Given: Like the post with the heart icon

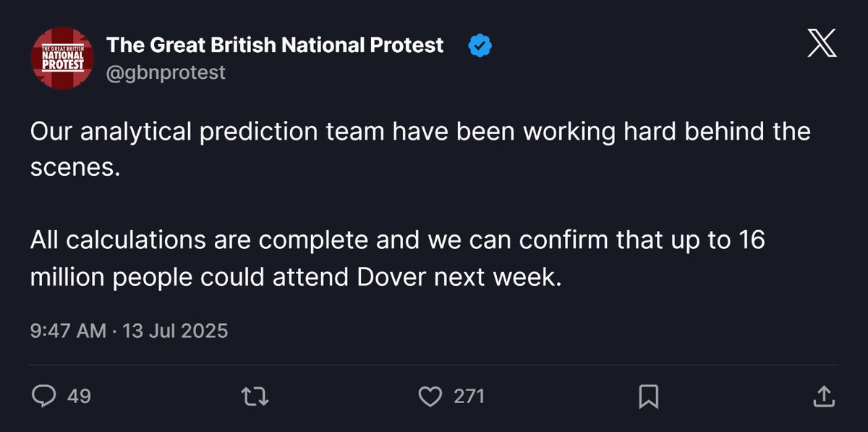Looking at the screenshot, I should point(430,396).
